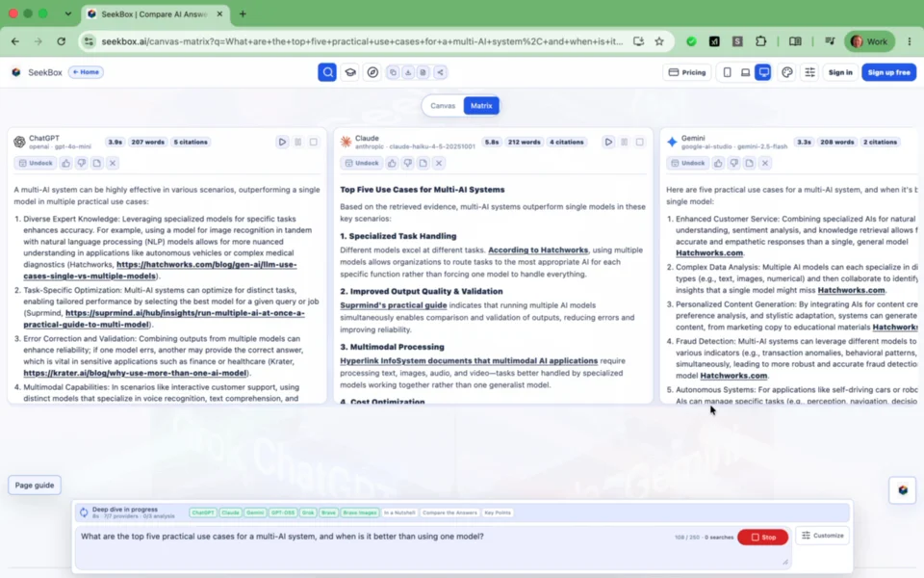This screenshot has height=578, width=924.
Task: Toggle the Grok provider chip
Action: tap(308, 512)
